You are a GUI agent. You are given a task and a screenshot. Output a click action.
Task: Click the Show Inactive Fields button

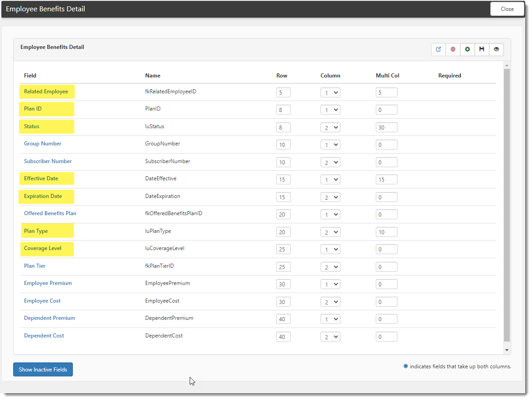43,370
